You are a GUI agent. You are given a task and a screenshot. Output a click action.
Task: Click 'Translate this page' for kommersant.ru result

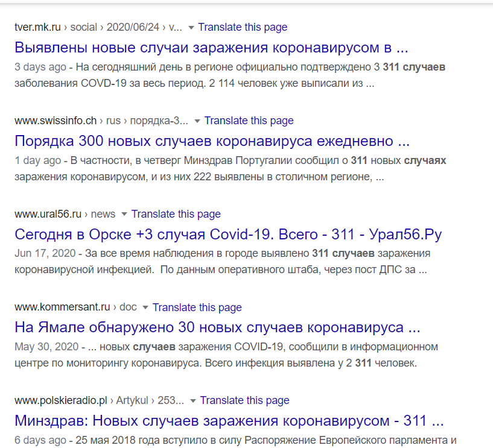(x=197, y=308)
